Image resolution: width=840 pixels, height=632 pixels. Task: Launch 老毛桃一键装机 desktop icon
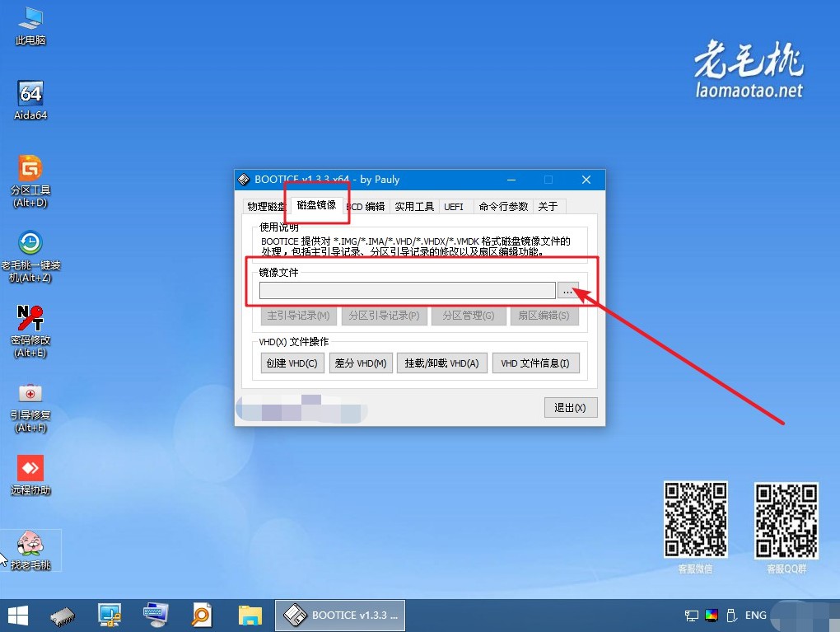tap(30, 256)
